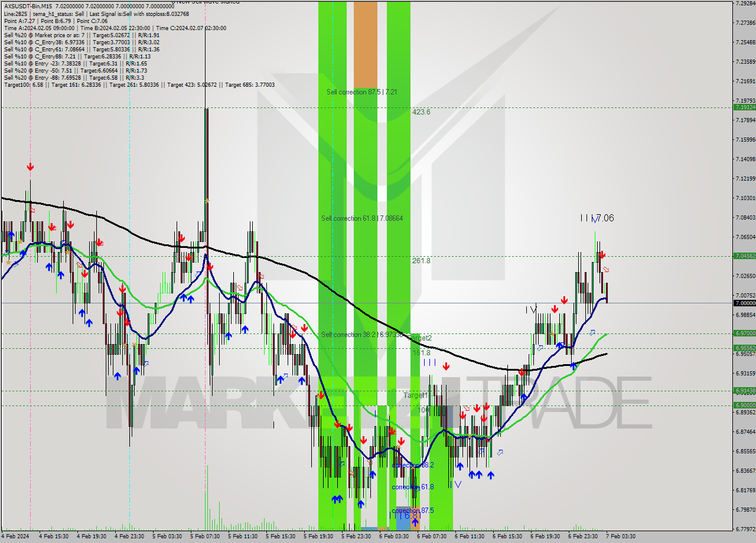Click the '261.8' Fibonacci level label
Viewport: 756px width, 543px height.
(x=421, y=260)
